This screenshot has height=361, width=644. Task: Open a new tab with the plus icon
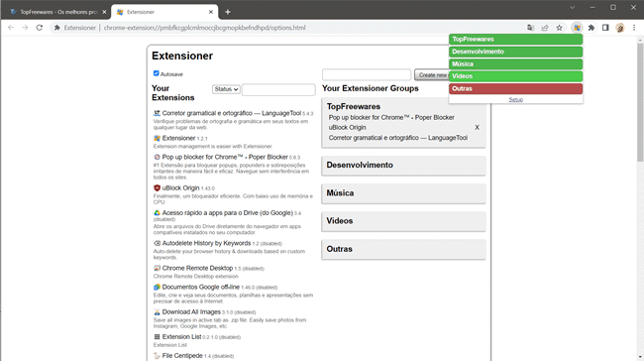pos(228,12)
